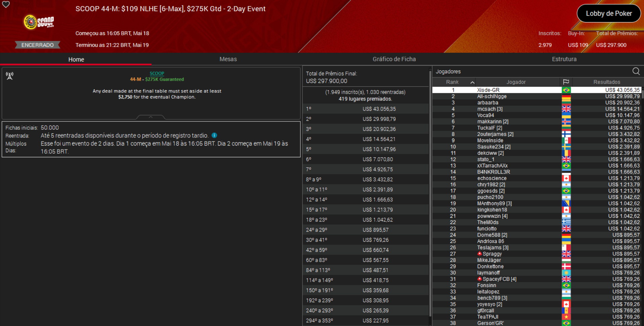Collapse the tournament info panel chevron
Viewport: 644px width, 326px height.
coord(151,117)
